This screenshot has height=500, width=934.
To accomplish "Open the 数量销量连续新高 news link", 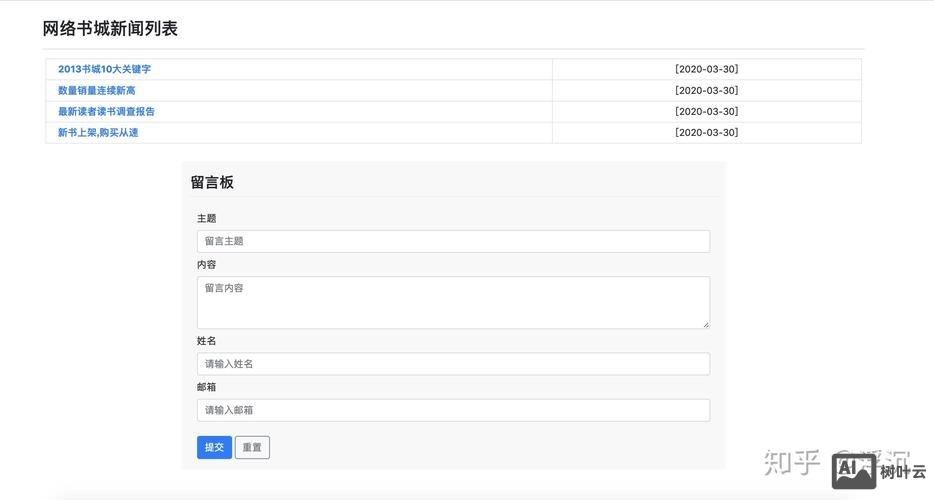I will coord(96,90).
